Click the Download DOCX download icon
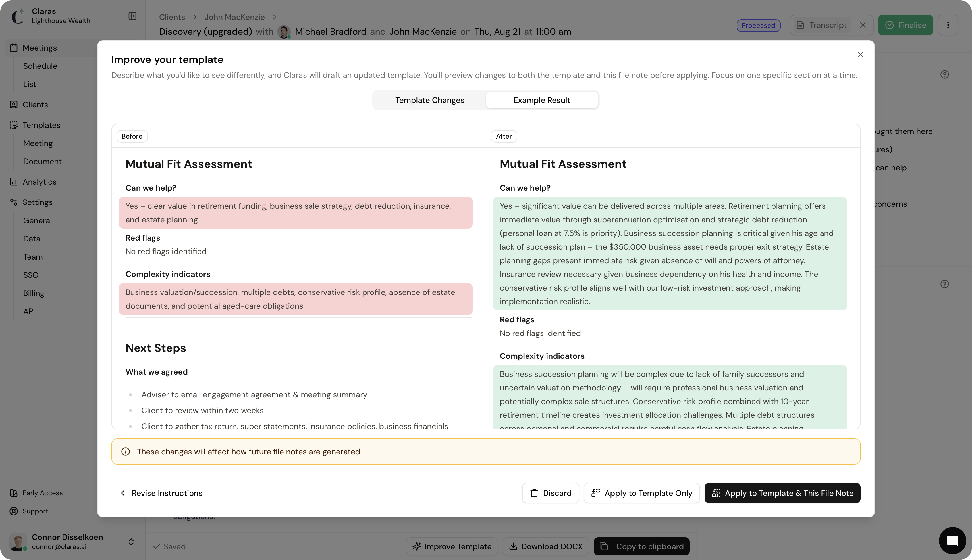This screenshot has height=560, width=972. [x=513, y=546]
